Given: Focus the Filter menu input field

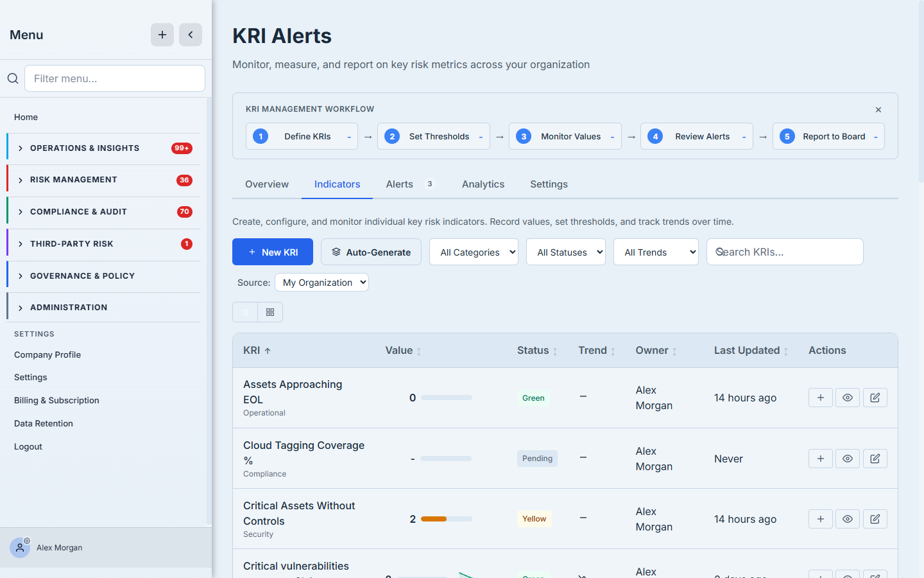Looking at the screenshot, I should click(115, 78).
